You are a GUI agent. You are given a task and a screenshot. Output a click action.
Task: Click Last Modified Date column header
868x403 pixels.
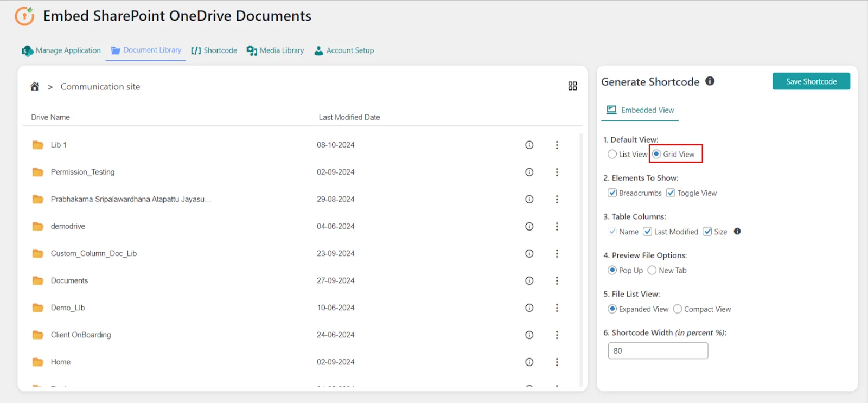(x=349, y=117)
